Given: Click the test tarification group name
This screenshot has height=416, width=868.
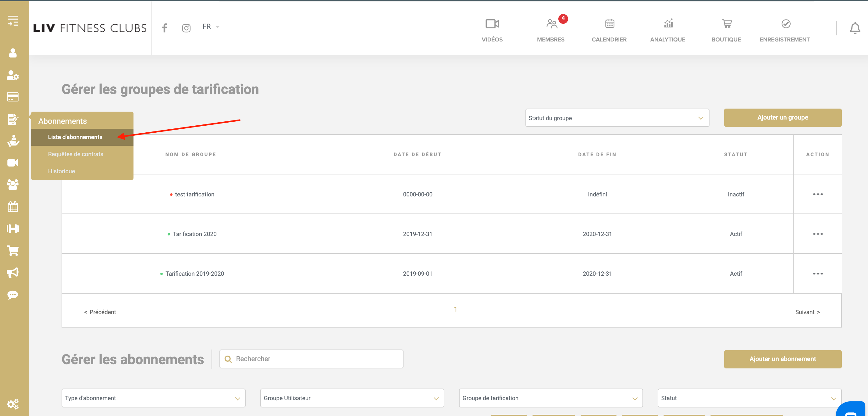Looking at the screenshot, I should point(194,194).
